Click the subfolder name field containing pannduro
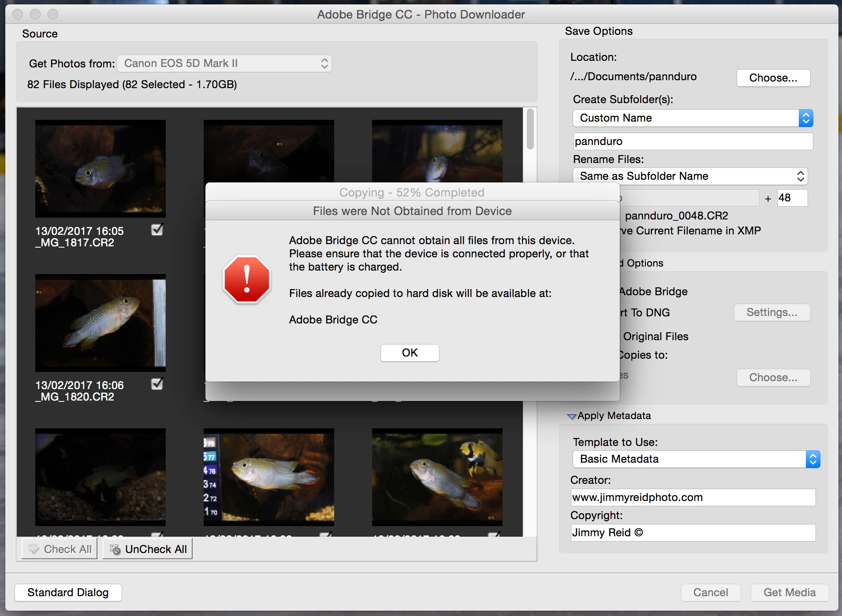842x616 pixels. 693,141
